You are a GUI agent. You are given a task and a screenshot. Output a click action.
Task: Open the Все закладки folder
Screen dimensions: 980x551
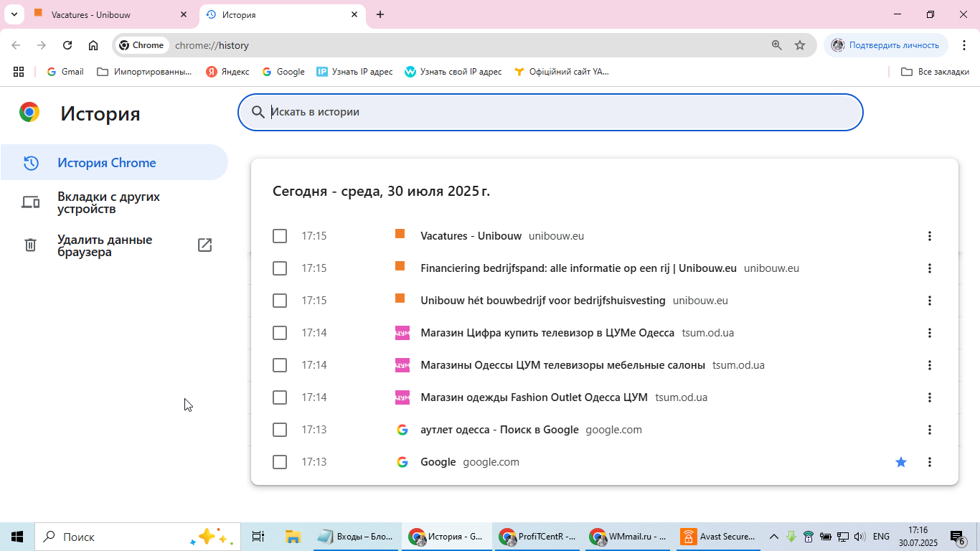click(935, 72)
